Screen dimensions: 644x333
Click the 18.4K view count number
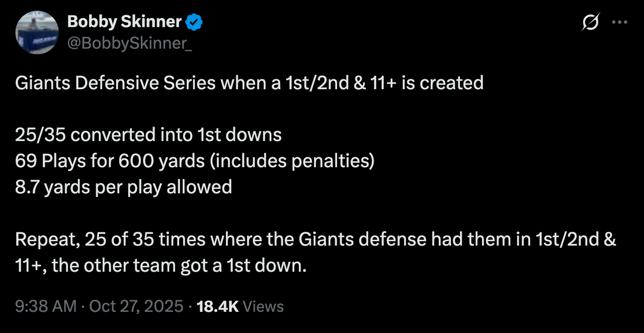pyautogui.click(x=217, y=306)
